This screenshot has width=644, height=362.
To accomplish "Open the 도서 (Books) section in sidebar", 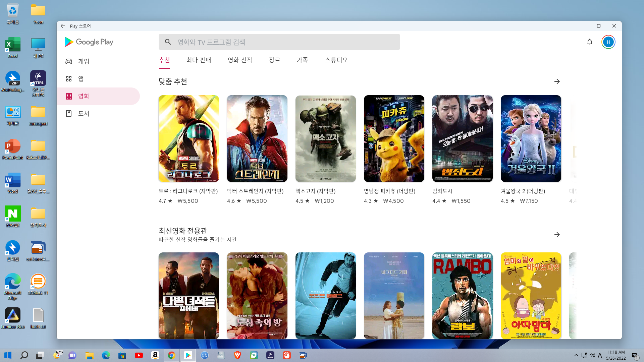I will tap(98, 114).
